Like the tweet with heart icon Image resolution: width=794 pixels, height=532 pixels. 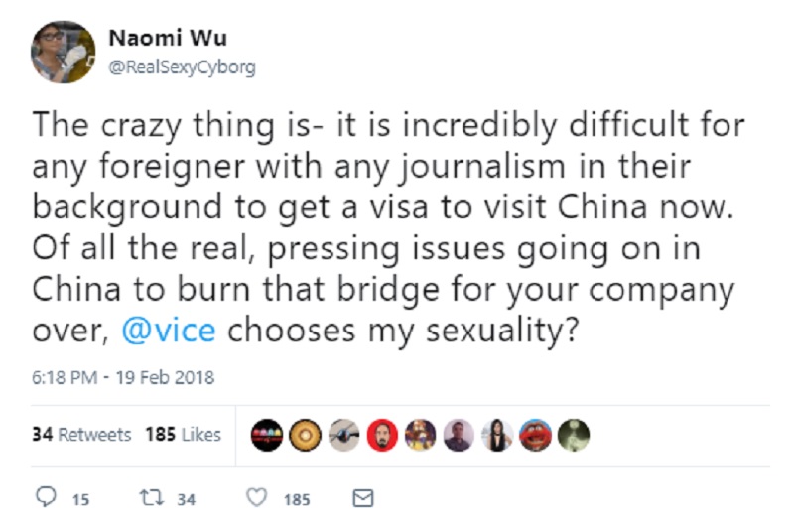click(257, 497)
